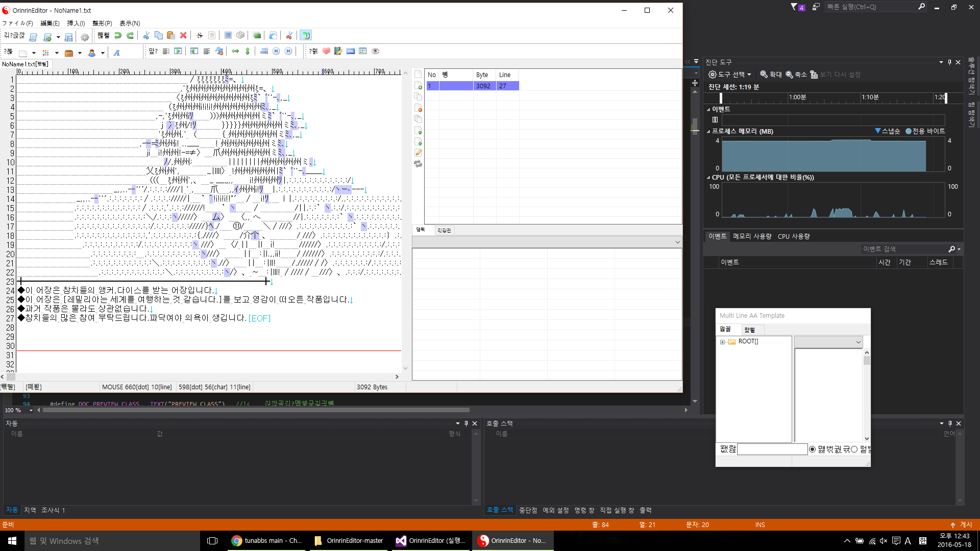Screen dimensions: 980x551
Task: Click the blue scissors cut icon
Action: 146,36
